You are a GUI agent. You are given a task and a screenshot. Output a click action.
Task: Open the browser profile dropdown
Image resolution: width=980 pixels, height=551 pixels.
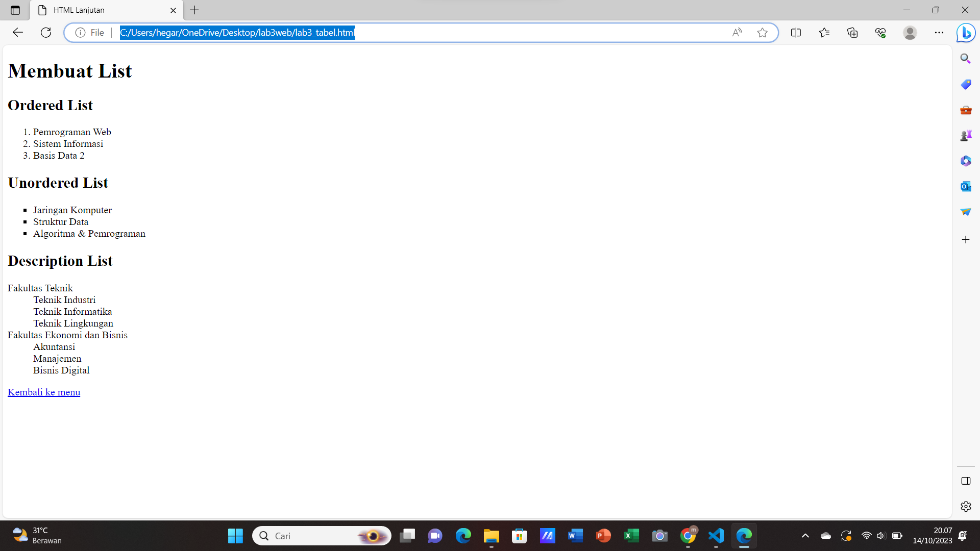click(x=911, y=32)
